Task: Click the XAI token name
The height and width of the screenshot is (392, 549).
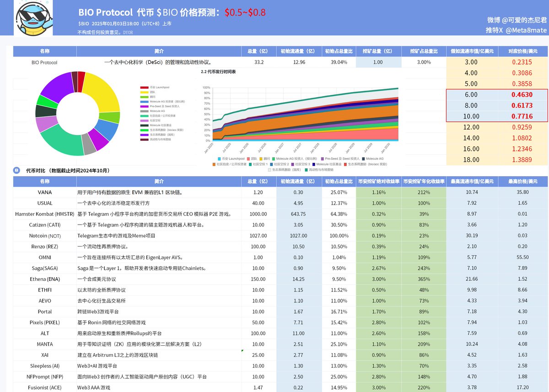Action: click(45, 355)
